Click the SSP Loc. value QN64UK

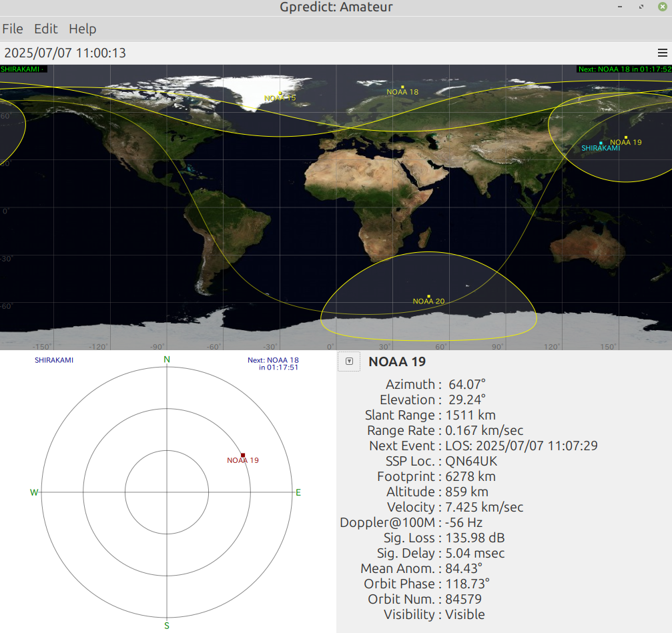[471, 462]
